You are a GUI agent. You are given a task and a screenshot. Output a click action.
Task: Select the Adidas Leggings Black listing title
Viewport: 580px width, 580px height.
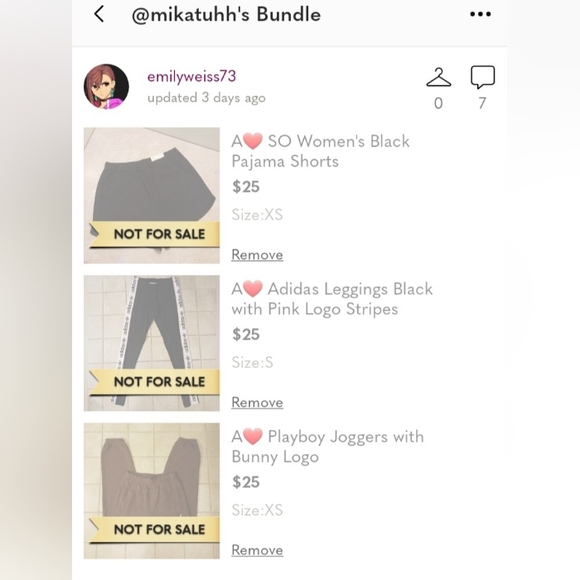(332, 299)
